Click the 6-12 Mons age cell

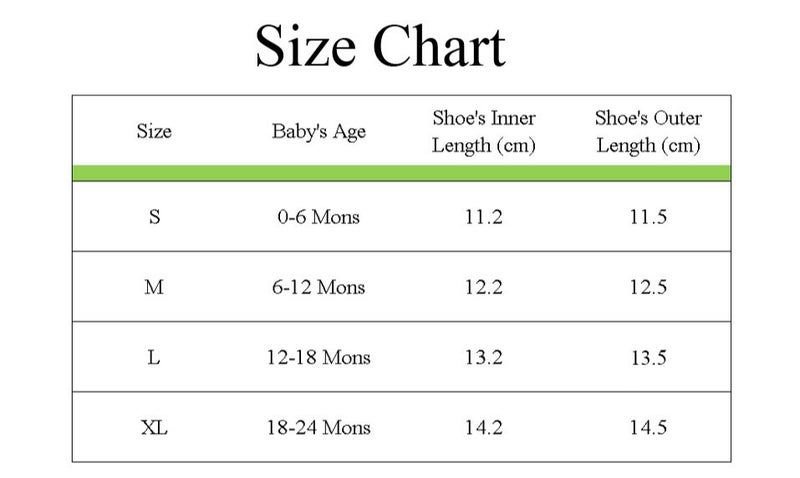coord(319,287)
